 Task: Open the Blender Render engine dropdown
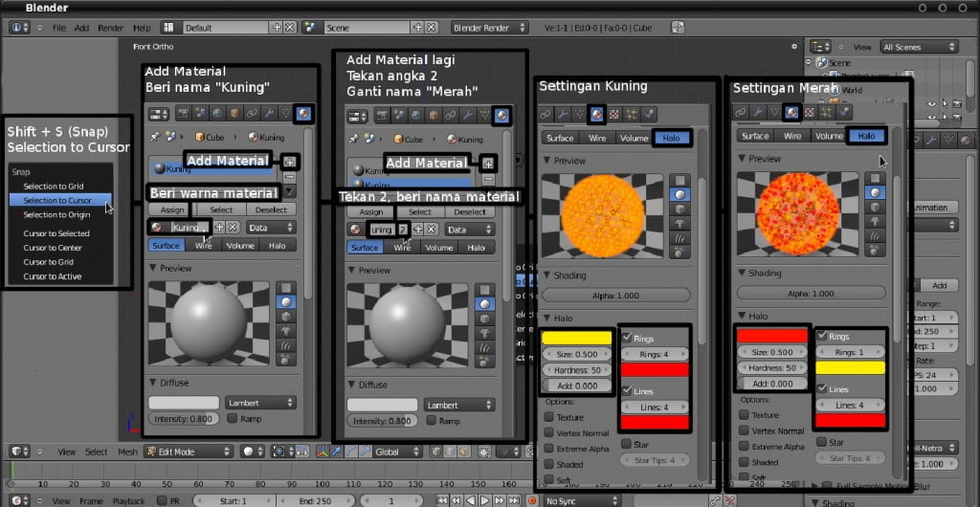tap(489, 28)
